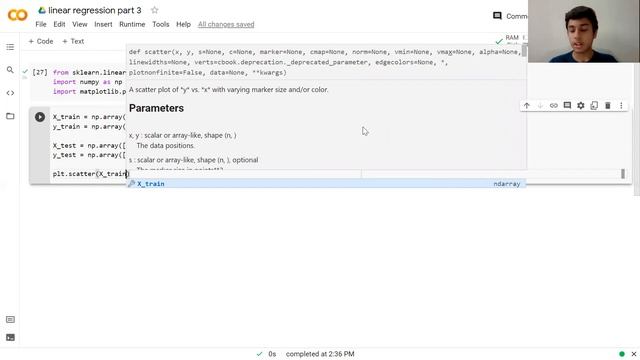
Task: Open more cell actions menu
Action: (621, 106)
